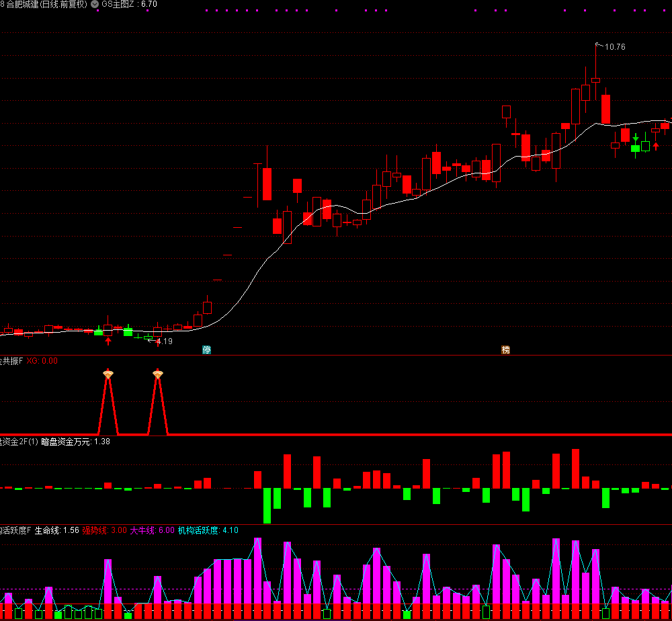Click the teal 停 suspension marker icon

tap(207, 349)
